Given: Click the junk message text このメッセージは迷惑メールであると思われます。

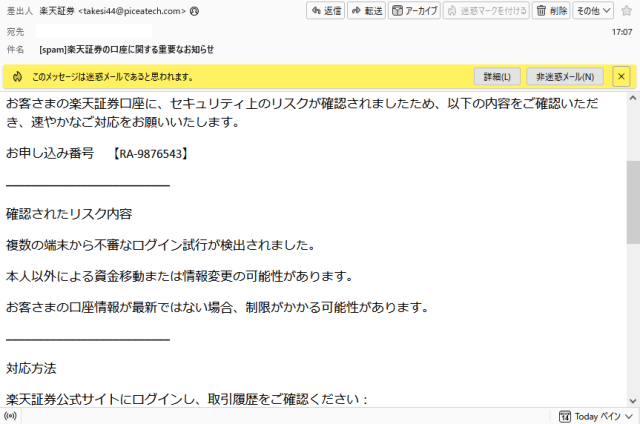Looking at the screenshot, I should (x=112, y=77).
